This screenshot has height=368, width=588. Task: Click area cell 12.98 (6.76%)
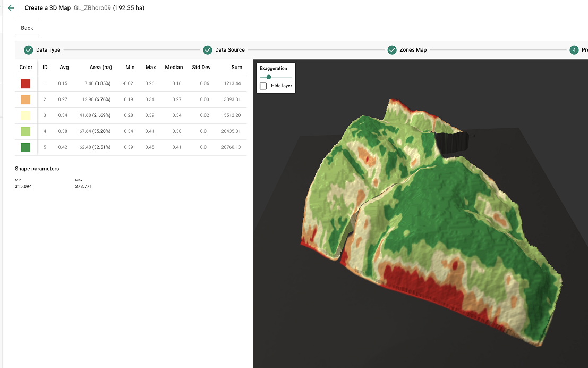(96, 99)
